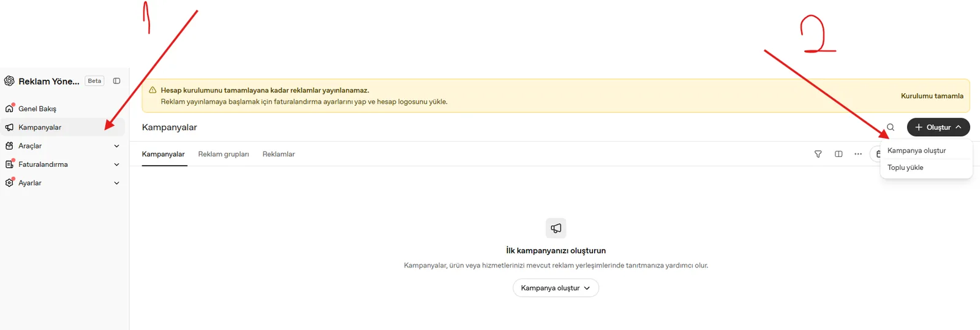This screenshot has height=330, width=980.
Task: Click the Kurulumu tamamla link
Action: pyautogui.click(x=932, y=96)
